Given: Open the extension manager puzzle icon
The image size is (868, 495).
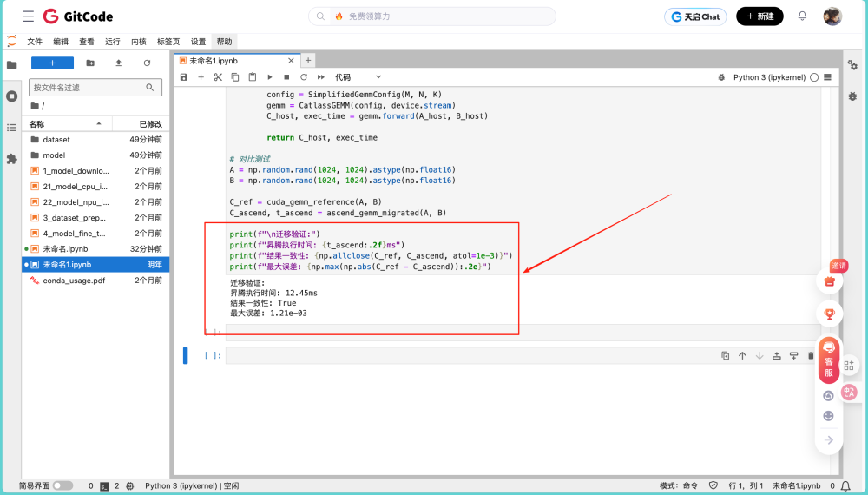Looking at the screenshot, I should pos(11,159).
